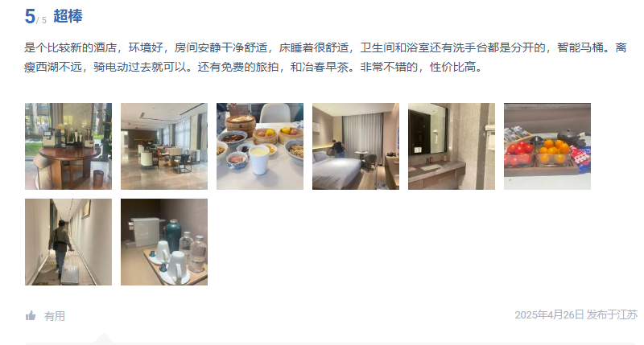The width and height of the screenshot is (644, 345).
Task: Open the coffee machine lobby table photo
Action: pyautogui.click(x=68, y=146)
